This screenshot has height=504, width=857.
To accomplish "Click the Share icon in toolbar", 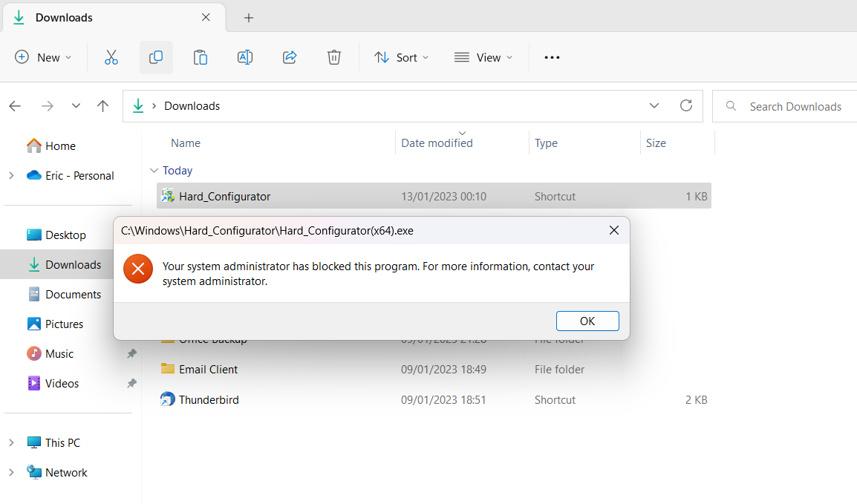I will click(x=290, y=57).
